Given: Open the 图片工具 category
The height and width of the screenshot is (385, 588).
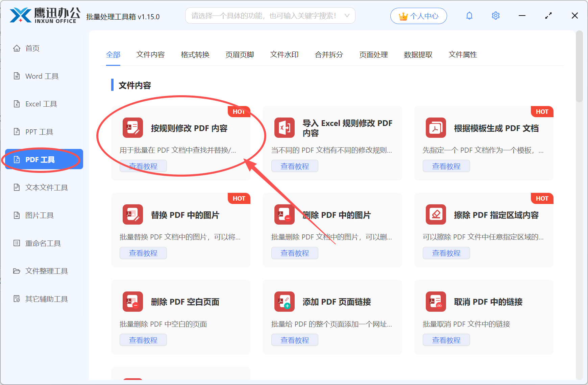Looking at the screenshot, I should point(40,215).
